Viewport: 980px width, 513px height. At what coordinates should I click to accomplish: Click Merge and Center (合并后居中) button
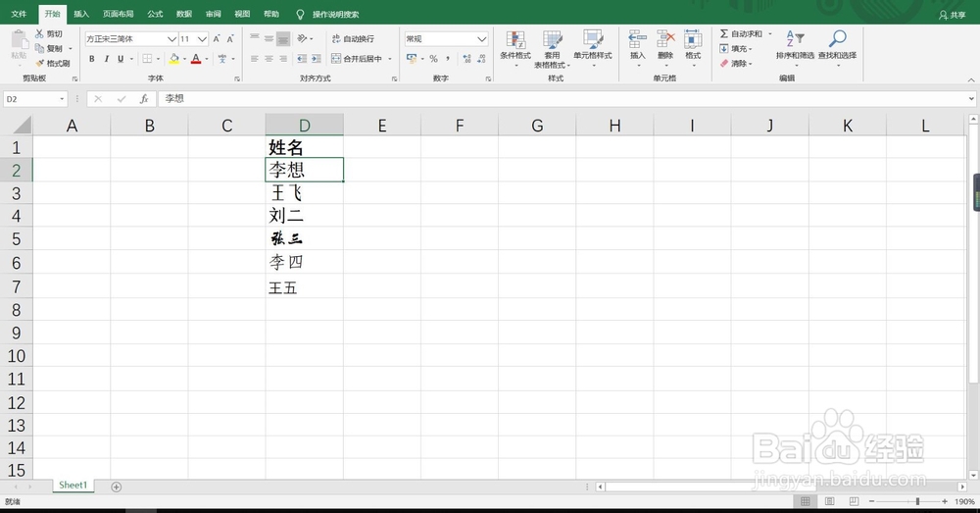[x=357, y=59]
